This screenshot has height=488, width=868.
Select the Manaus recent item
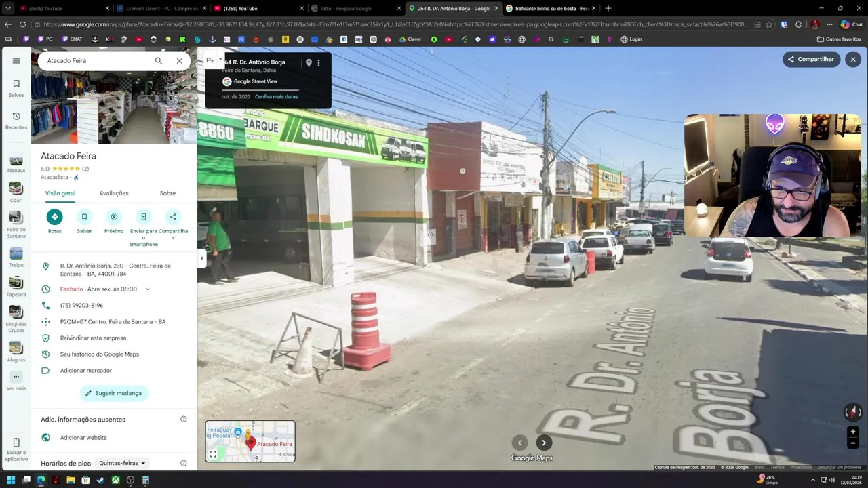coord(16,163)
